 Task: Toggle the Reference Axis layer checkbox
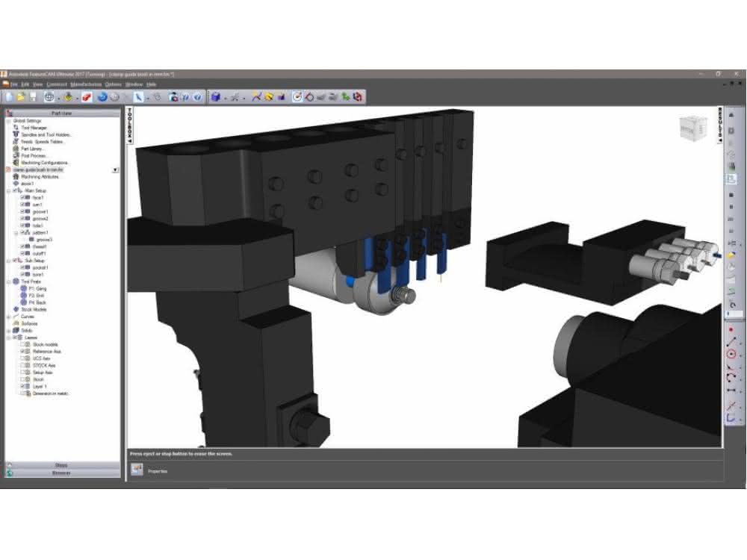[22, 352]
